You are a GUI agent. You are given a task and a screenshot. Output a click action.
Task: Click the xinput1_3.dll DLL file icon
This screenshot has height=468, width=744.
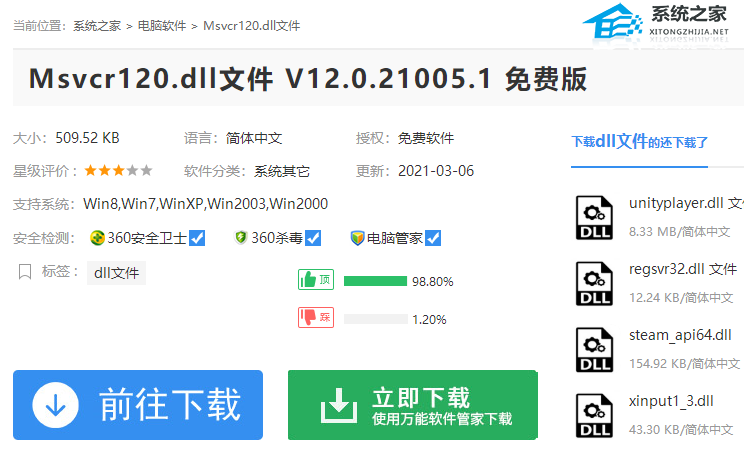[595, 416]
